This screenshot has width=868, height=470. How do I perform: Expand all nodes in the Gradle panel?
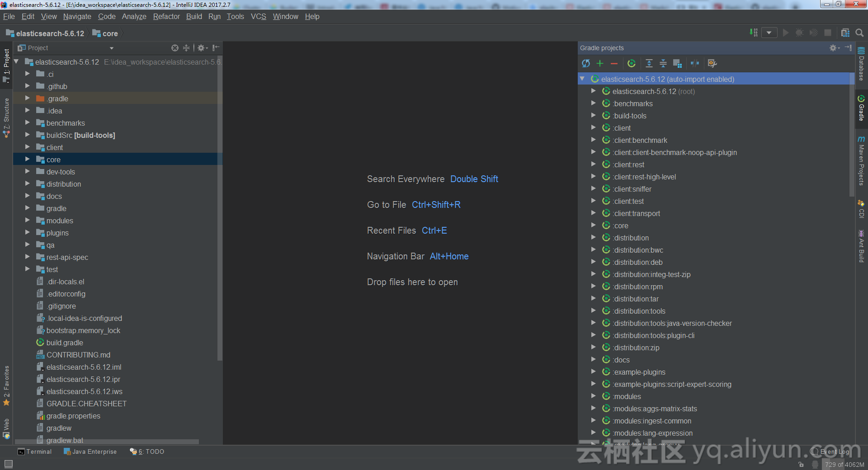pyautogui.click(x=649, y=64)
